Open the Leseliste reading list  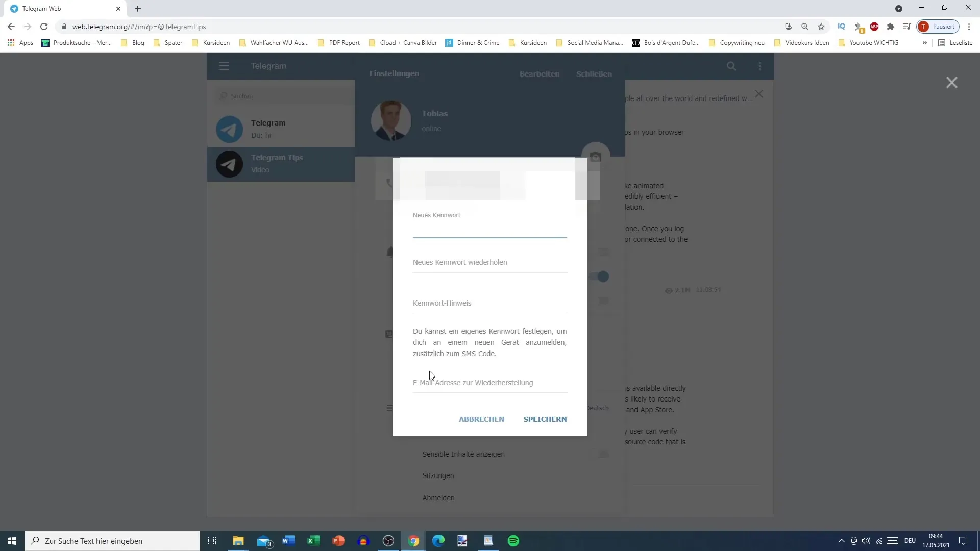point(955,43)
